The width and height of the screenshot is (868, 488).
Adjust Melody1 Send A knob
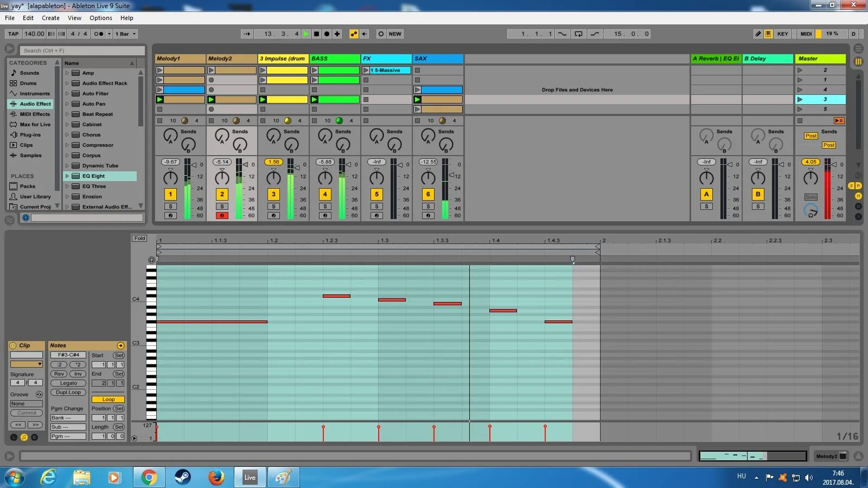(x=170, y=136)
